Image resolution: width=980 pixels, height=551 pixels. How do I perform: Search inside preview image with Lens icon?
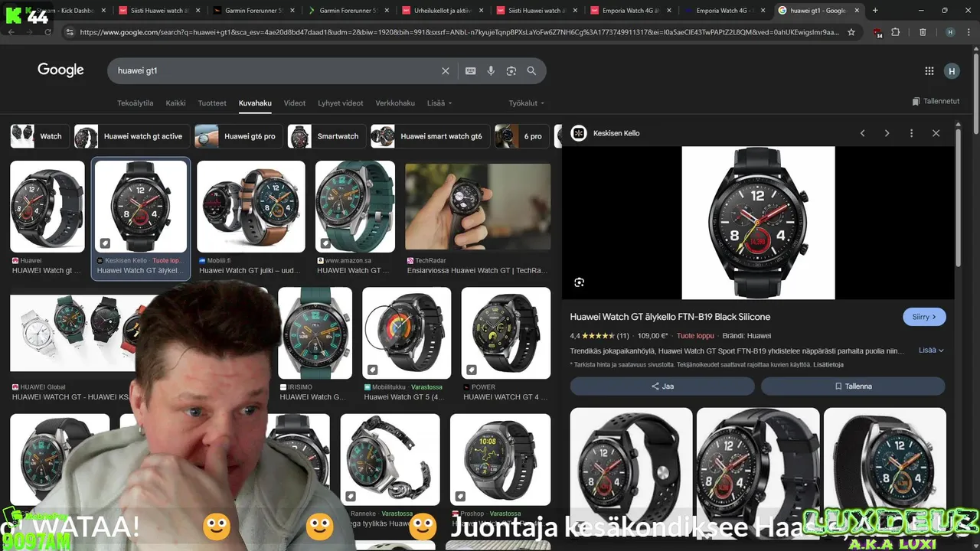pos(580,282)
